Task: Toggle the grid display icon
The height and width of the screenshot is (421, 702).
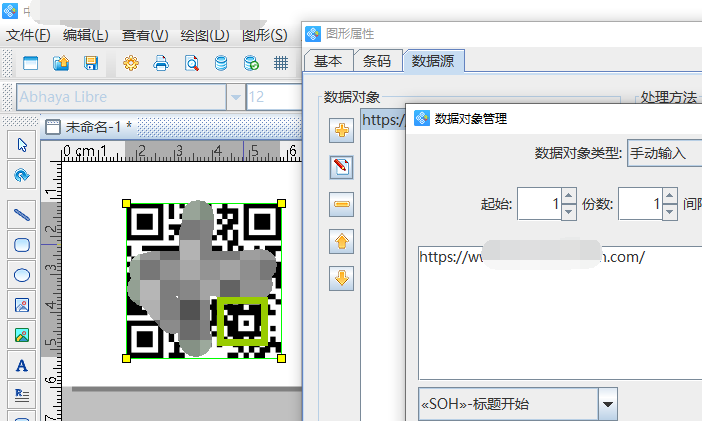Action: [x=281, y=63]
